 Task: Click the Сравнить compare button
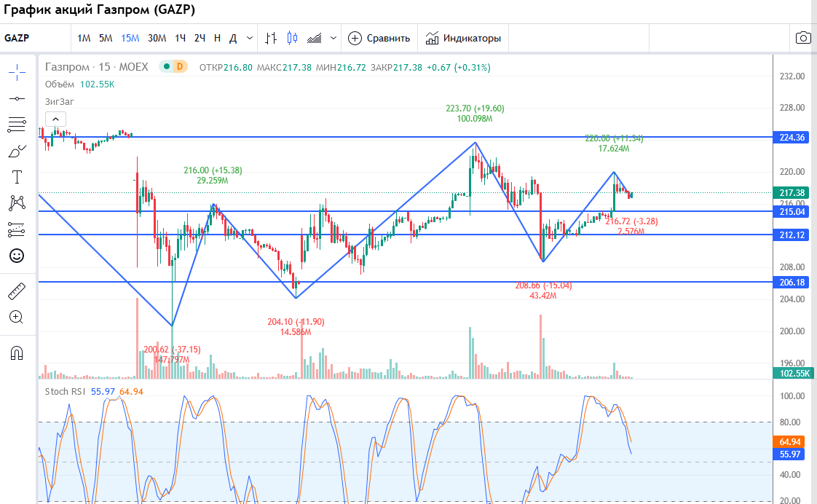tap(379, 38)
